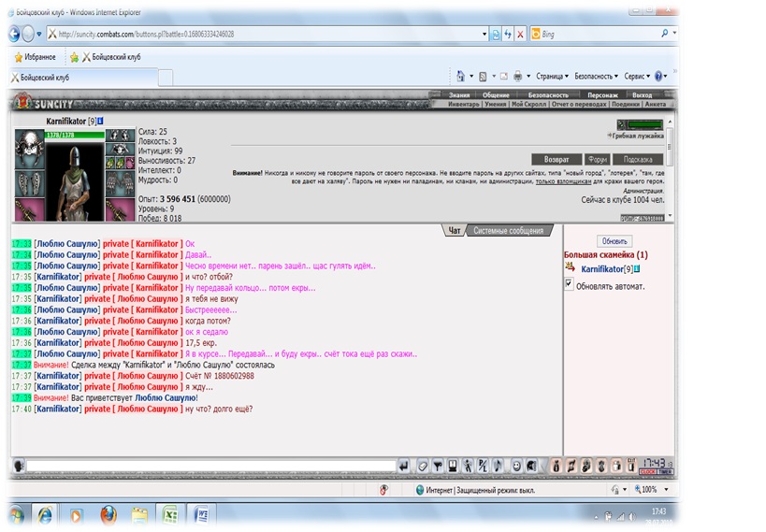The height and width of the screenshot is (532, 766).
Task: Click the Bing search magnifier icon
Action: [x=664, y=34]
